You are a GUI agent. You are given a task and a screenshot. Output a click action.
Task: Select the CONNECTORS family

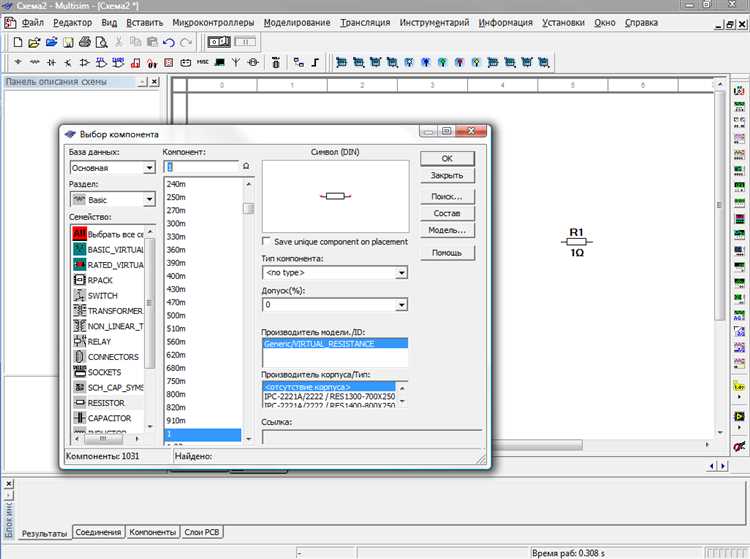pyautogui.click(x=108, y=357)
